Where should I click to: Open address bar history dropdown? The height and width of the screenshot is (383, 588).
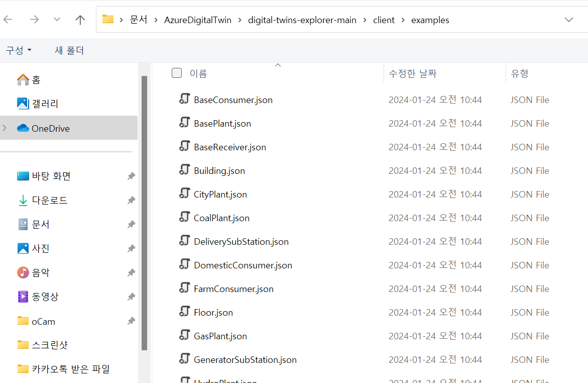click(569, 20)
